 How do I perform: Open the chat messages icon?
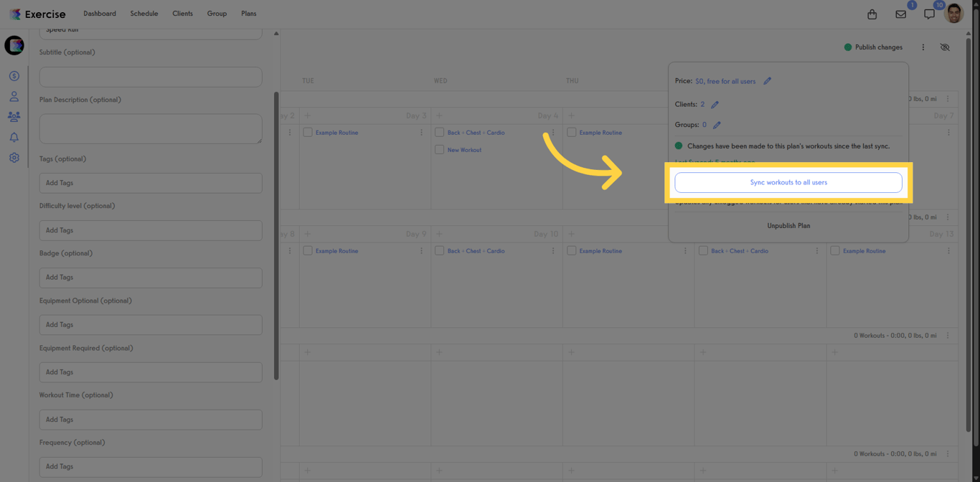coord(929,14)
